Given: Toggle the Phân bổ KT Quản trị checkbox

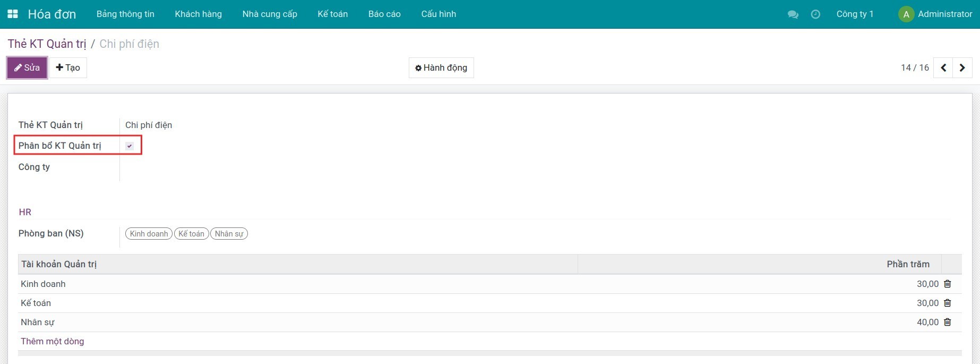Looking at the screenshot, I should click(130, 146).
